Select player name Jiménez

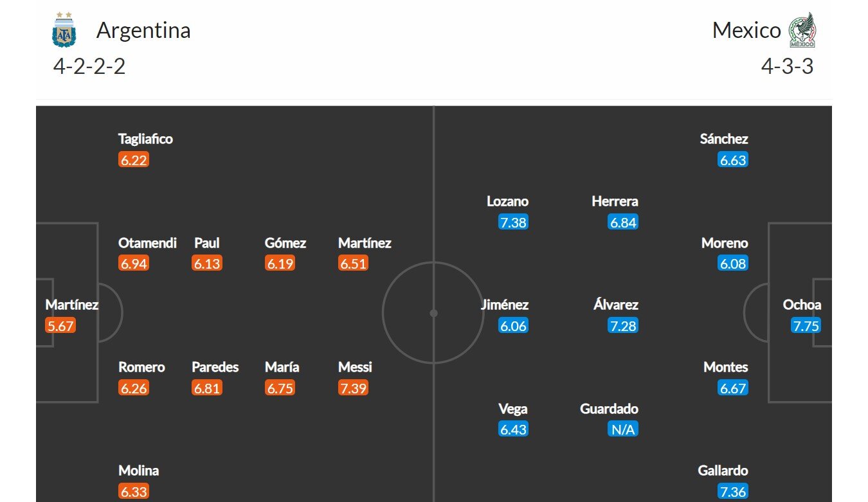[x=504, y=305]
